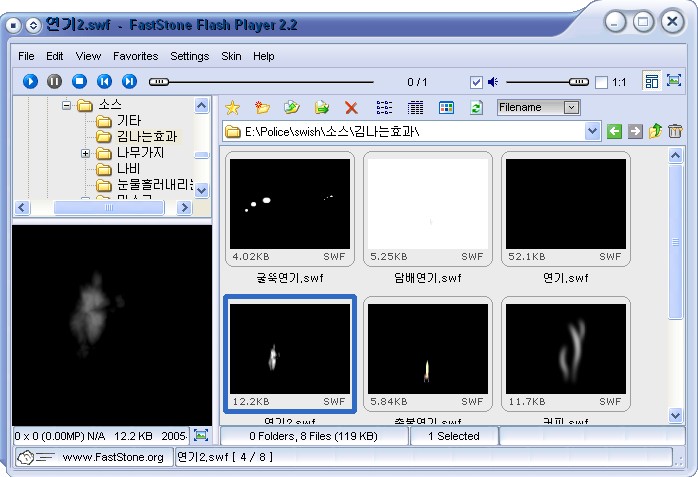Expand the folder path dropdown
The height and width of the screenshot is (477, 698).
coord(593,132)
